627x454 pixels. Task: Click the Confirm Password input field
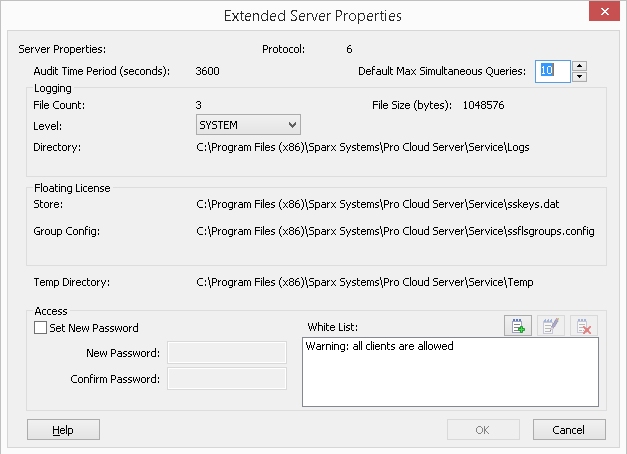point(227,379)
